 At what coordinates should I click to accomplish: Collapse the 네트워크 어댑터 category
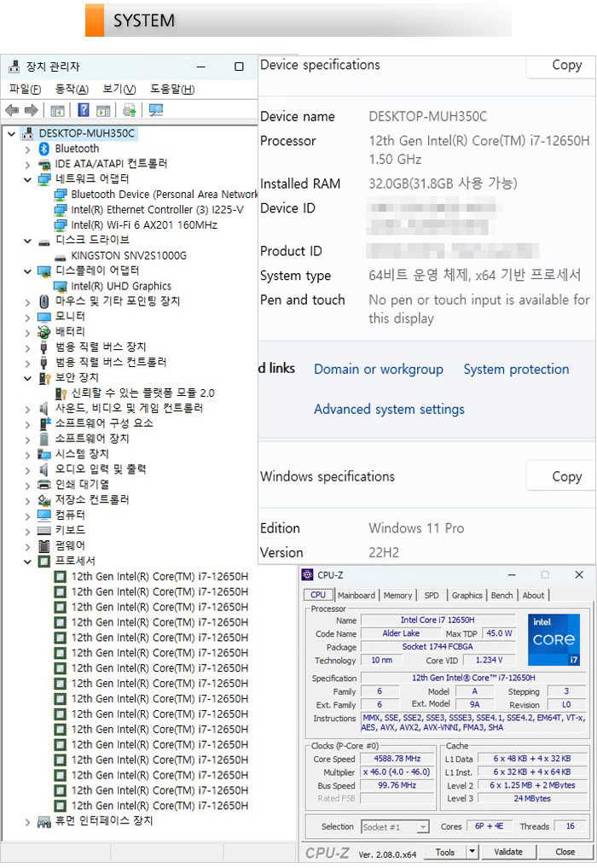point(27,180)
